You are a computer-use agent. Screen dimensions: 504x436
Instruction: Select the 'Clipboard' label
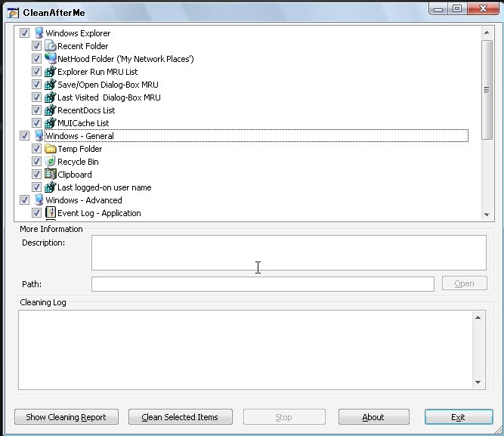tap(75, 175)
